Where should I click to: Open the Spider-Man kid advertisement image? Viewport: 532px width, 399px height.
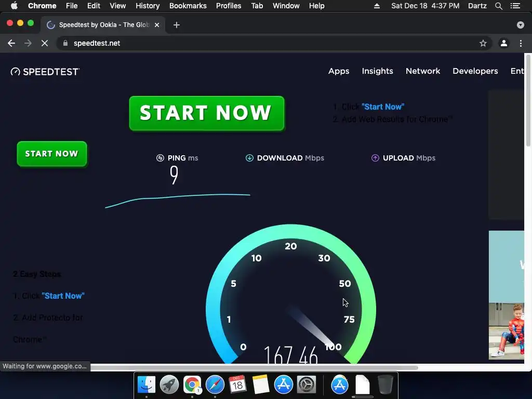click(x=507, y=331)
